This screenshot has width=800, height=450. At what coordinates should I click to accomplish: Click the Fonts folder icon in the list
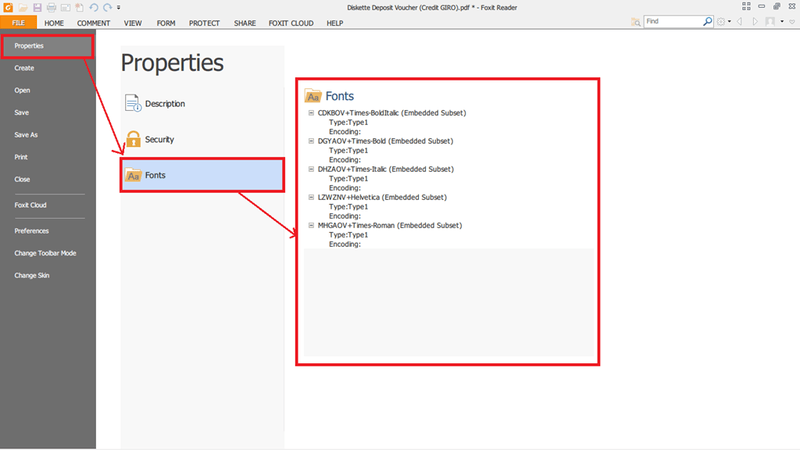(133, 175)
